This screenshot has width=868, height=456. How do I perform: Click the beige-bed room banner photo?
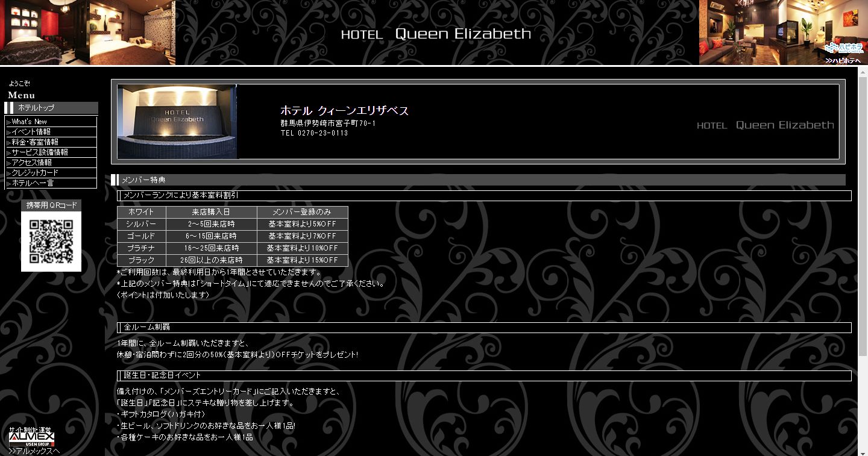[133, 32]
